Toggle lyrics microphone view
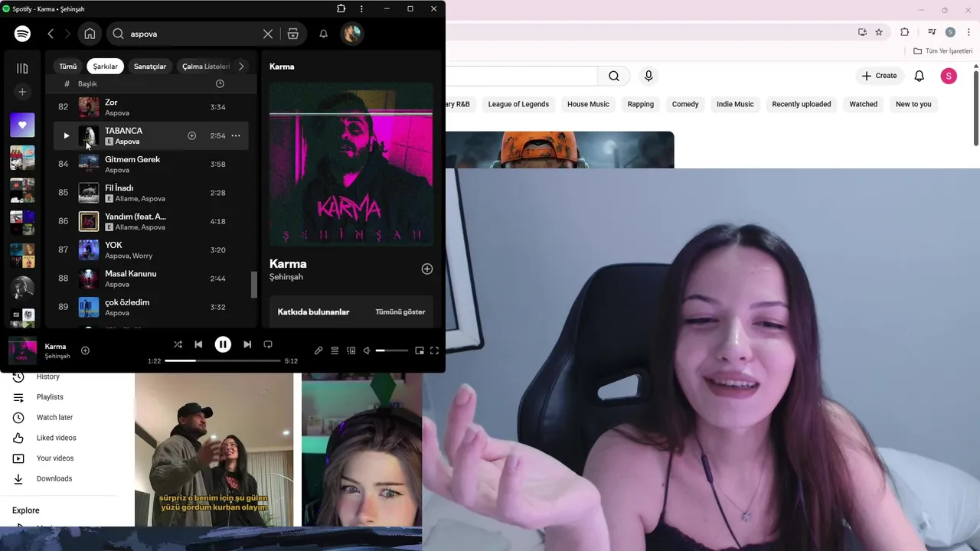 pyautogui.click(x=318, y=350)
